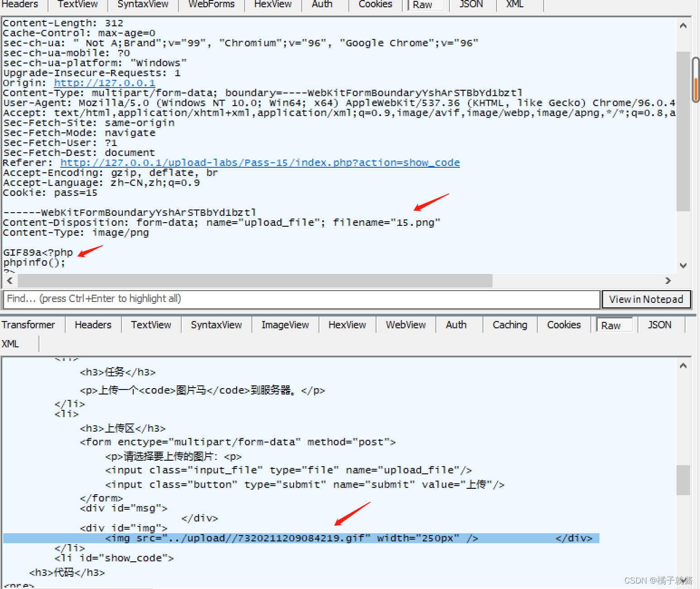
Task: Click request pane scroll down arrow
Action: (x=683, y=266)
